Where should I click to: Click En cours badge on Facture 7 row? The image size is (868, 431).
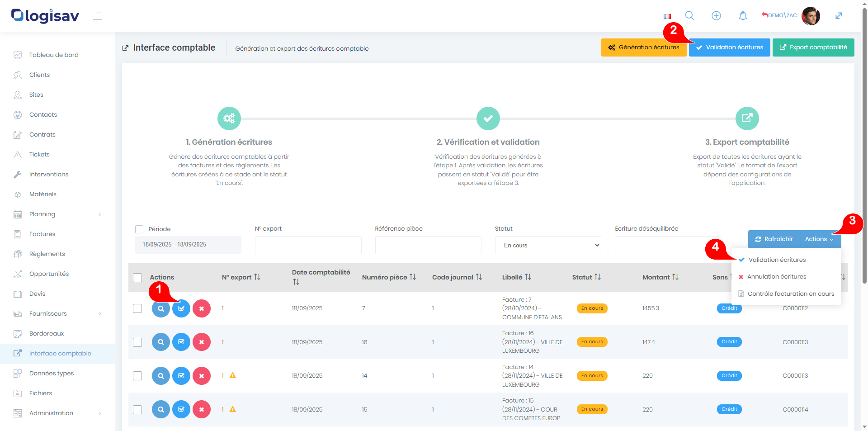(x=592, y=308)
